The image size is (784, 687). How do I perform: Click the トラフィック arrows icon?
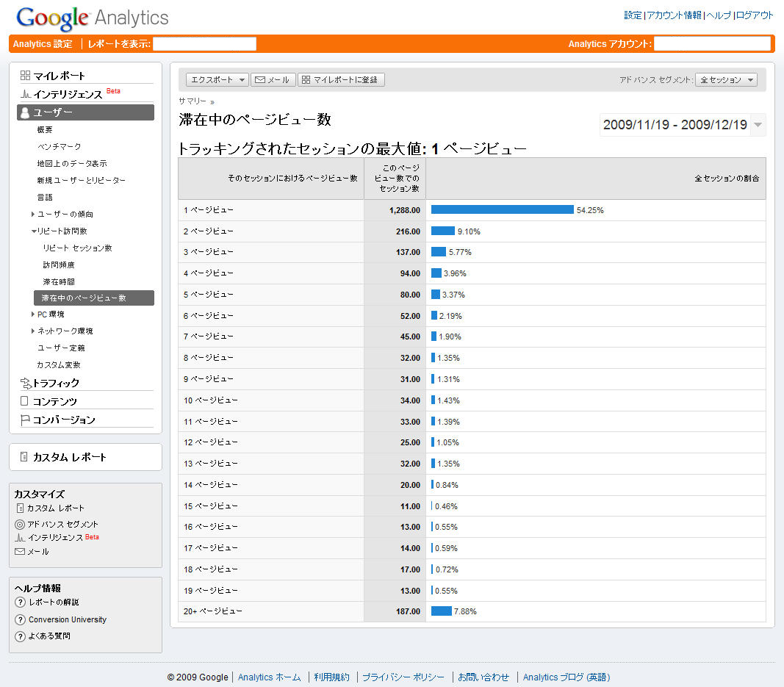[x=26, y=384]
